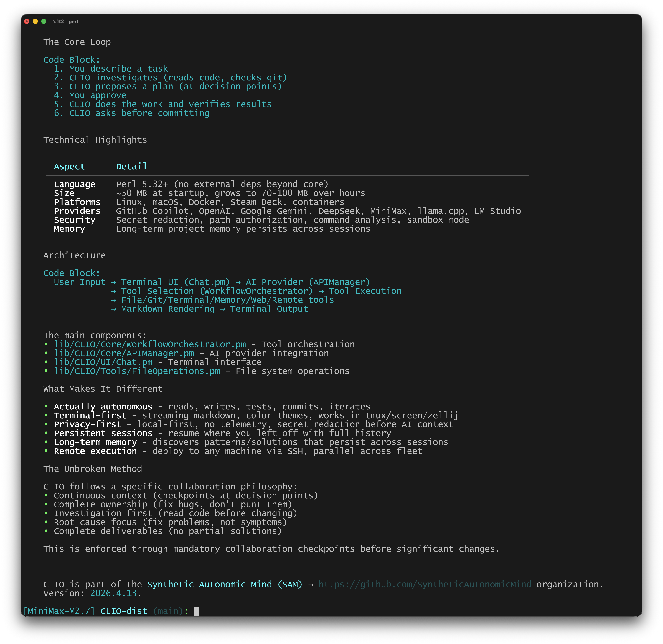Click the green fullscreen window button
This screenshot has width=663, height=644.
(x=44, y=21)
